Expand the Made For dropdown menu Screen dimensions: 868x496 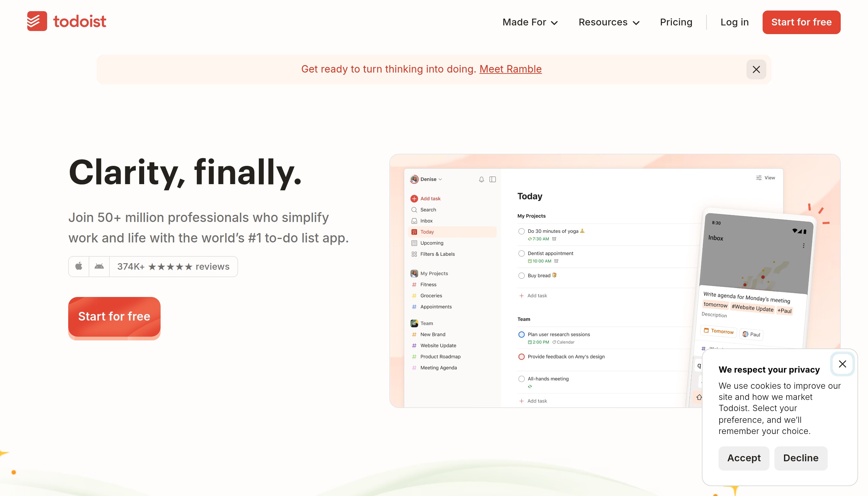point(530,22)
